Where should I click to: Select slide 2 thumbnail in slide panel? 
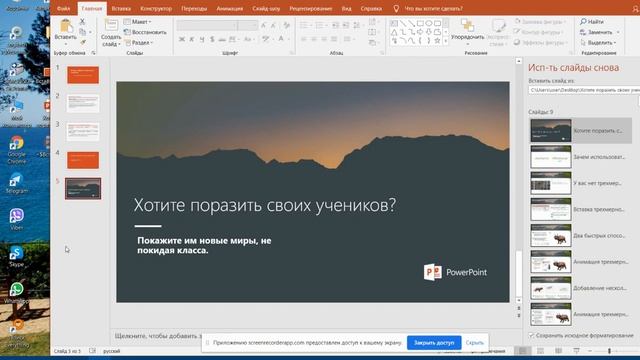click(x=83, y=103)
